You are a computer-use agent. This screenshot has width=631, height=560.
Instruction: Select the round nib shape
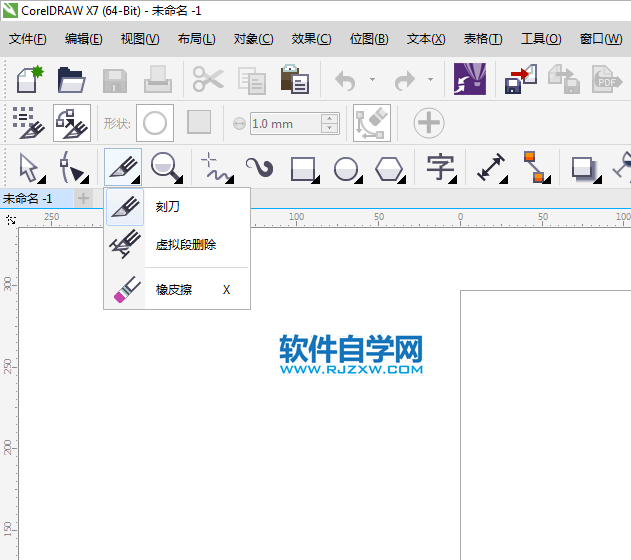155,123
